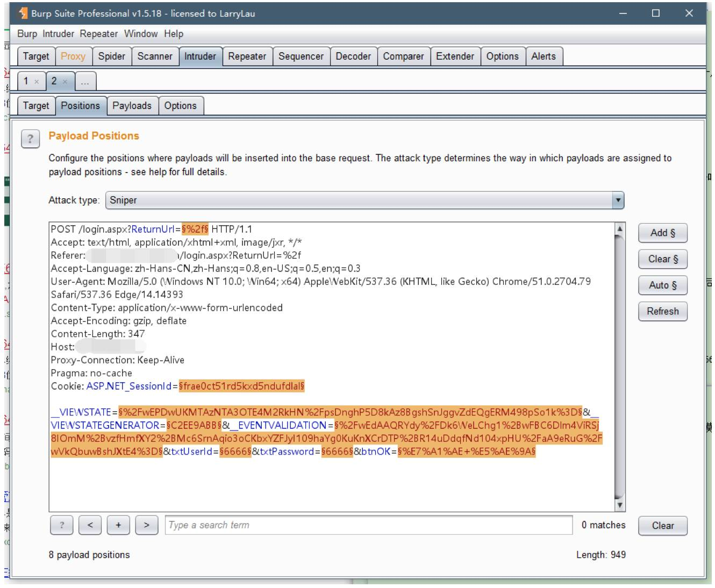This screenshot has height=588, width=715.
Task: Select Intruder attack tab 2
Action: click(54, 81)
